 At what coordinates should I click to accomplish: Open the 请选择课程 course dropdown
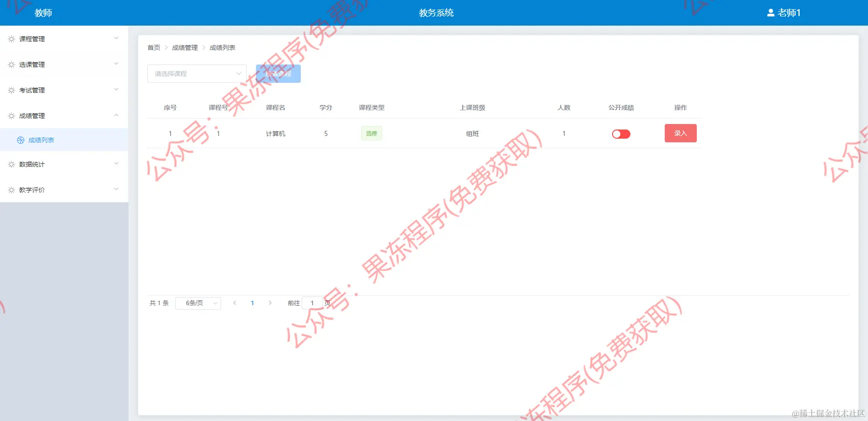click(x=197, y=74)
